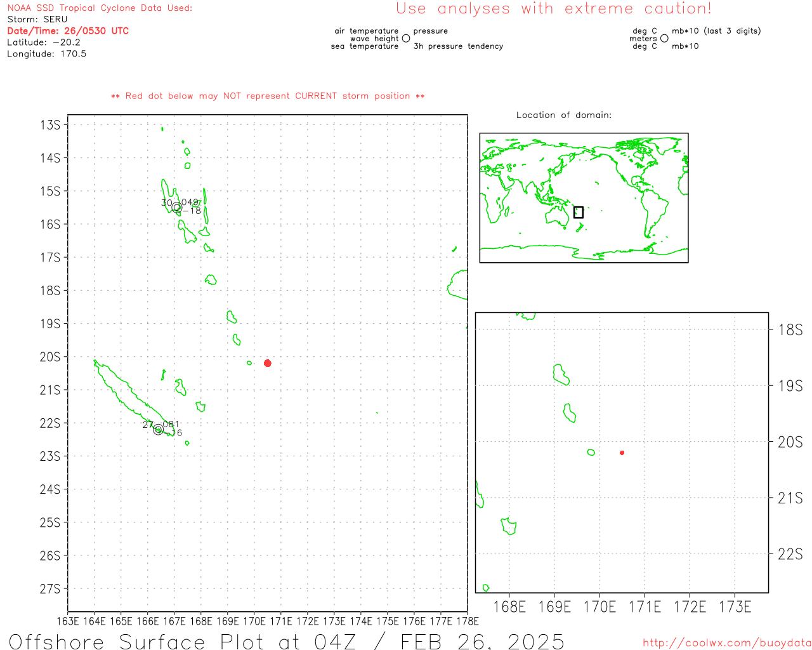Click the '178E' longitude label on main map
Viewport: 812px width, 650px height.
pos(468,621)
